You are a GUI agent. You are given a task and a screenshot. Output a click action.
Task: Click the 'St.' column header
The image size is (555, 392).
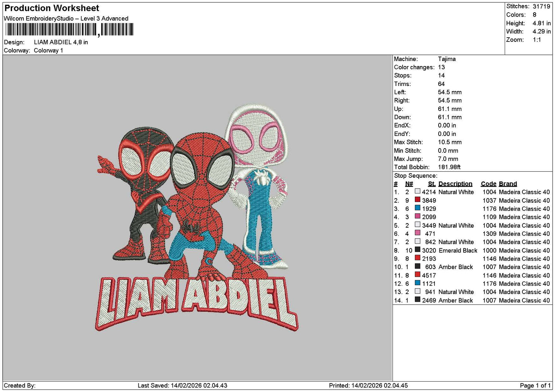432,184
